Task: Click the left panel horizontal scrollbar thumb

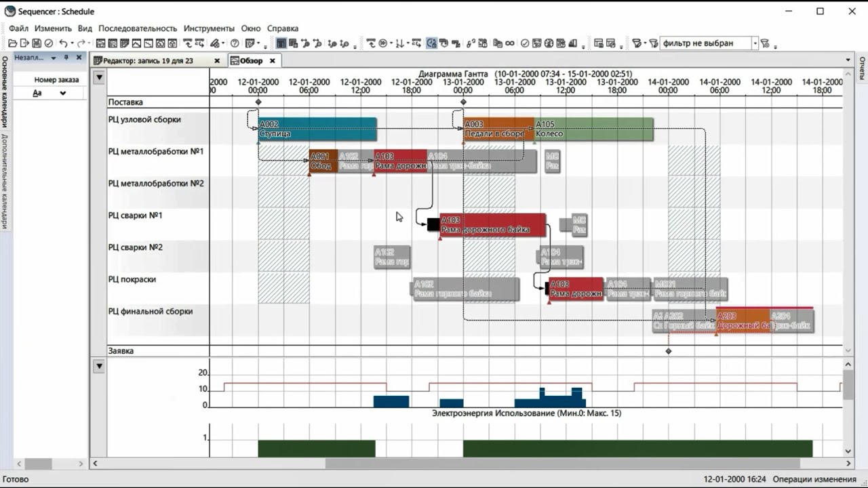Action: click(39, 464)
